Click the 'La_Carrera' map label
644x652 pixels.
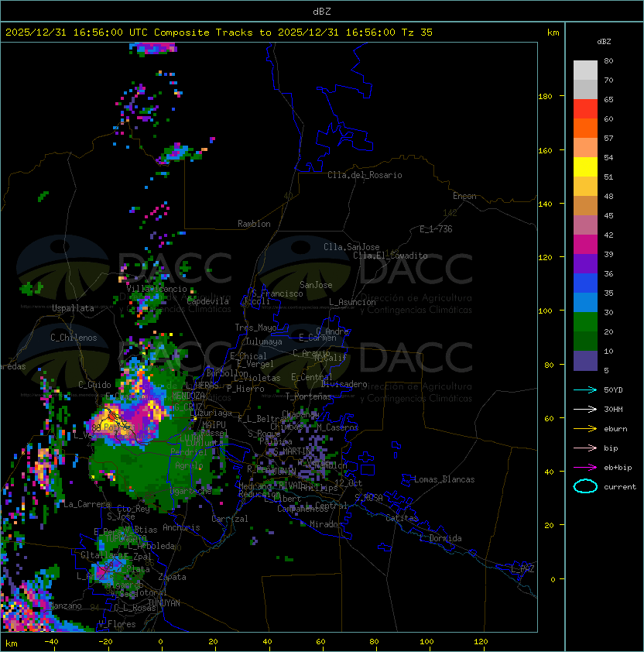coord(87,504)
